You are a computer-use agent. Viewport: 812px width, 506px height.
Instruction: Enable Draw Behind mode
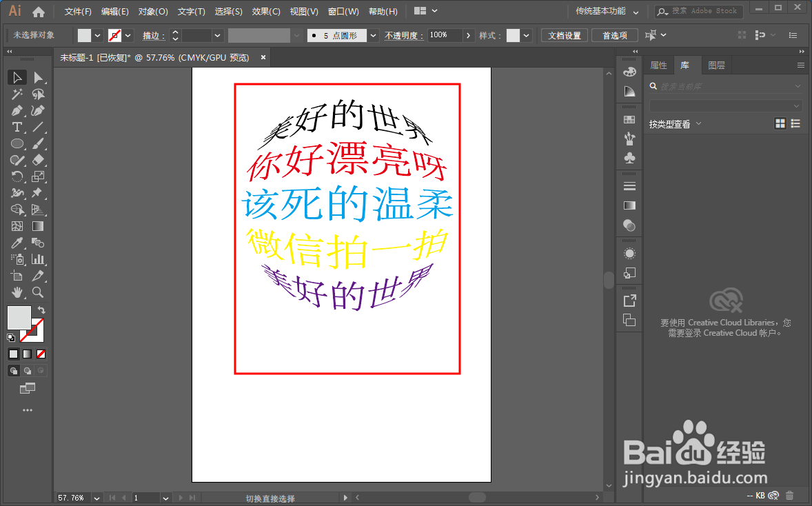(x=28, y=371)
